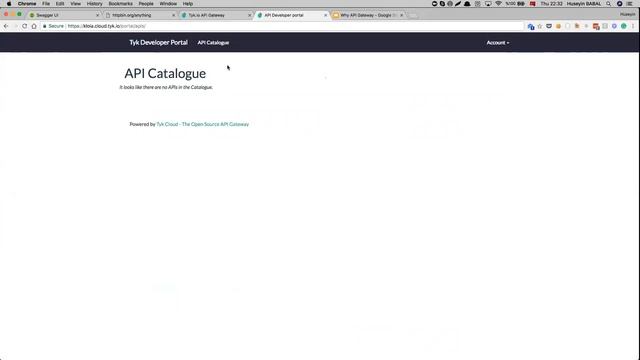Screen dimensions: 640x360
Task: Bookmark this page with the star icon
Action: pyautogui.click(x=540, y=26)
